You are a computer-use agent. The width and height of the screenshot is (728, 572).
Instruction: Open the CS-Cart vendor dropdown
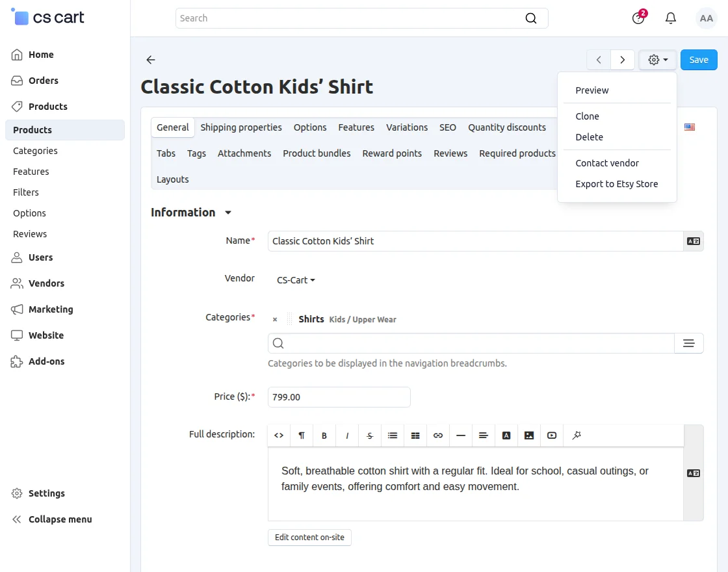point(296,280)
